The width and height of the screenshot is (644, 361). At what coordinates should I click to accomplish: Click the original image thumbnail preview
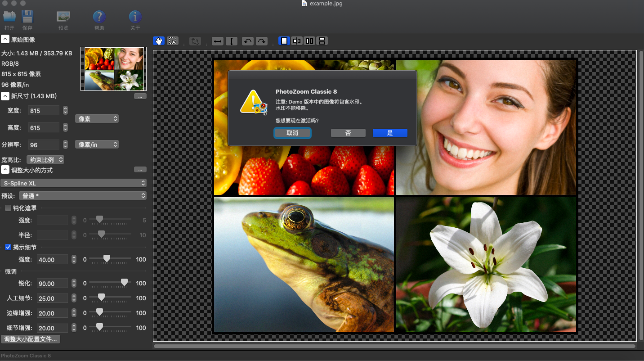[x=113, y=69]
